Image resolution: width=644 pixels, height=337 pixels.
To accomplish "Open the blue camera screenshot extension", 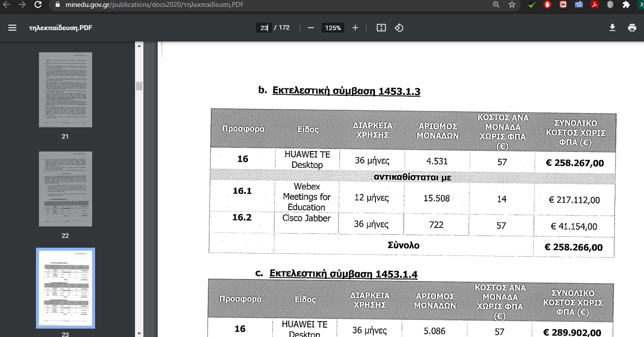I will tap(579, 4).
